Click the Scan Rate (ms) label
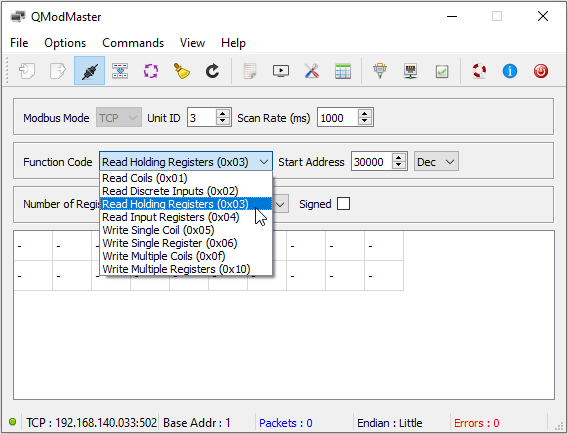The image size is (568, 434). (x=274, y=118)
